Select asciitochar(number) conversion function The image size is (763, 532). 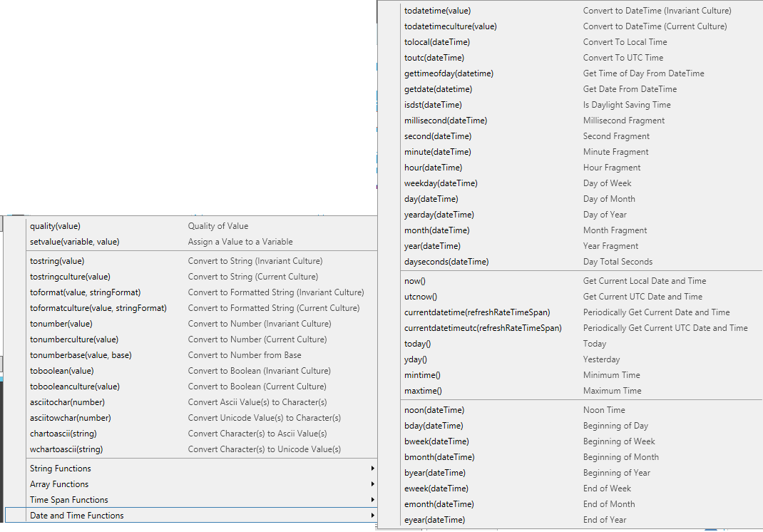tap(67, 402)
